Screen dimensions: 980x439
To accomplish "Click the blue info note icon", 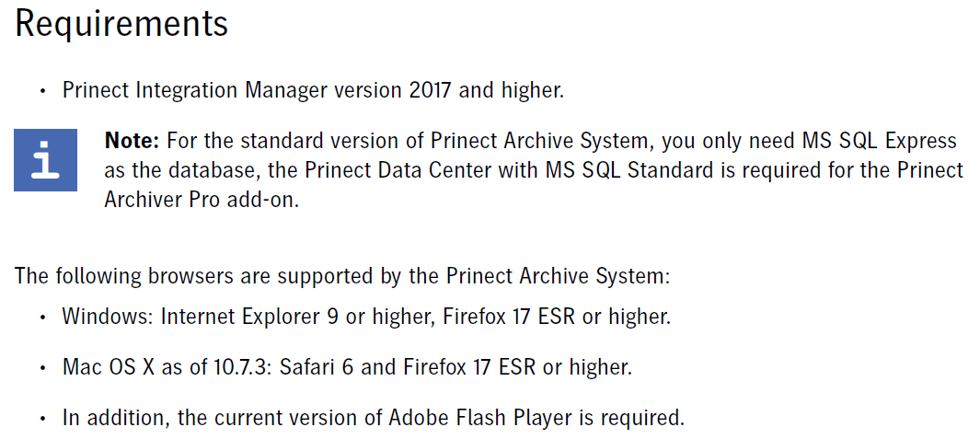I will pyautogui.click(x=45, y=160).
